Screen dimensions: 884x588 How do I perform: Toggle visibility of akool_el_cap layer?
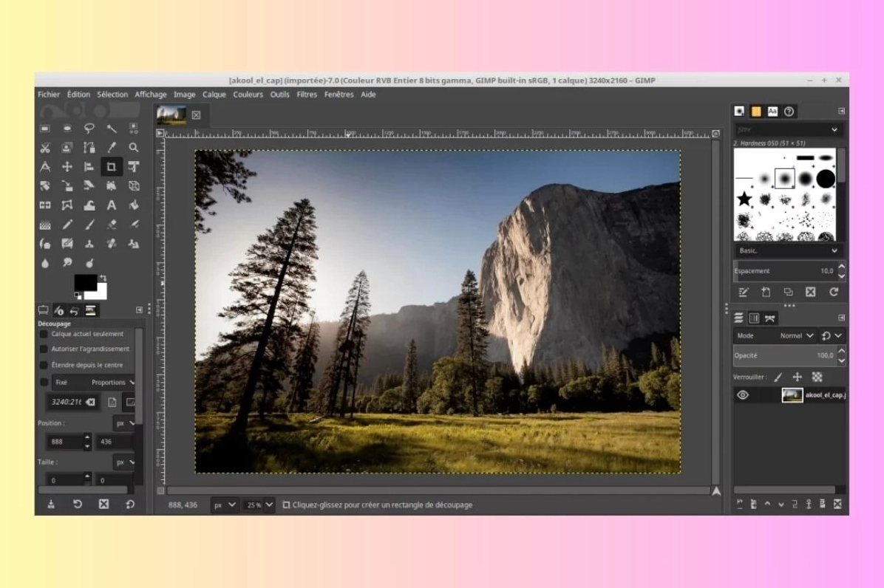[x=743, y=395]
